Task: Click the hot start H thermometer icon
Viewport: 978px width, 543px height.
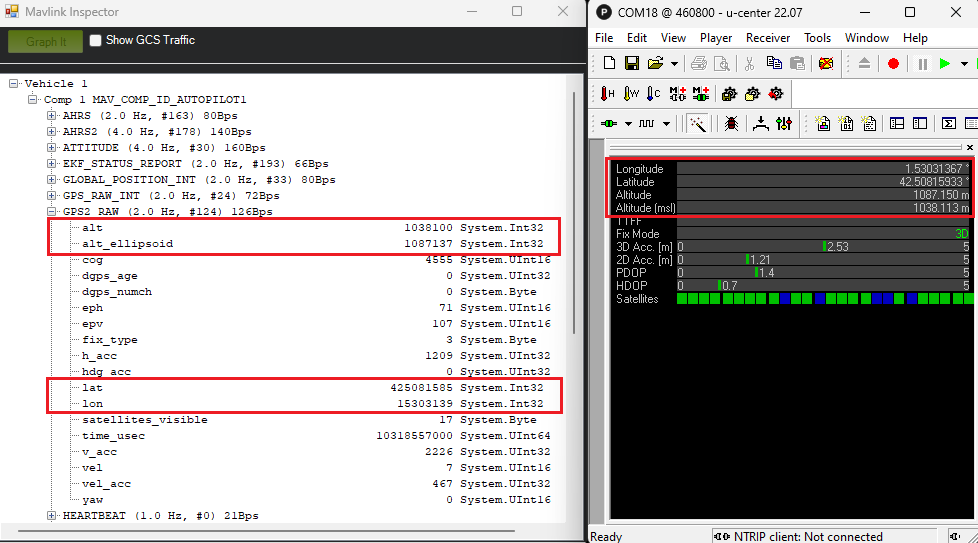Action: [x=608, y=94]
